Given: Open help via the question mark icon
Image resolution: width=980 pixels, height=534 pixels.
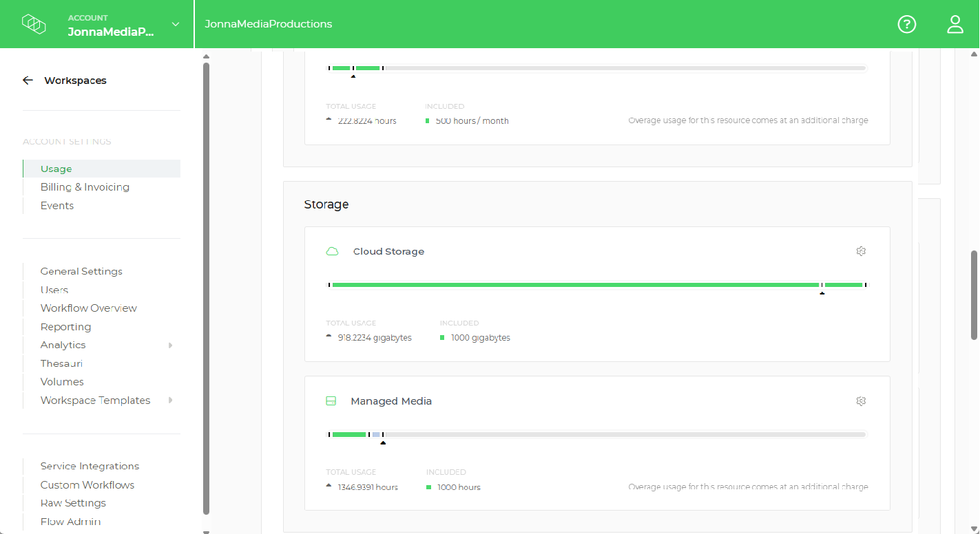Looking at the screenshot, I should pyautogui.click(x=906, y=24).
